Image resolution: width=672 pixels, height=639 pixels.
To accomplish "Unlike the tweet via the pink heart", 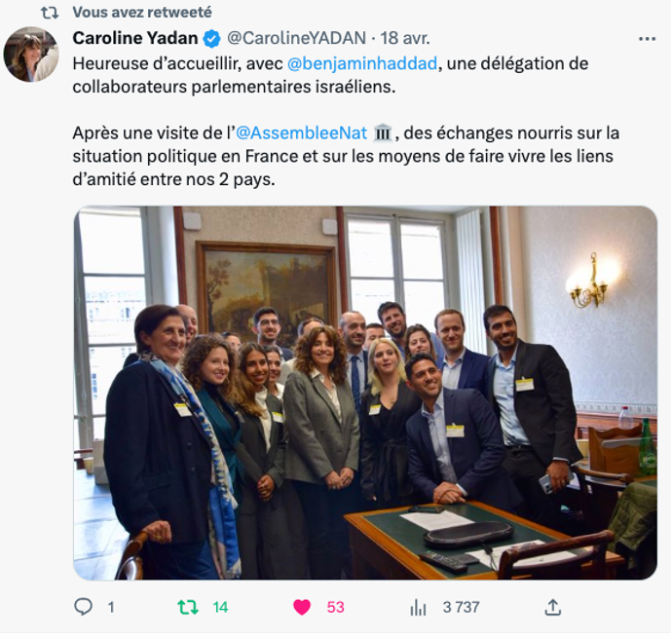I will coord(302,607).
